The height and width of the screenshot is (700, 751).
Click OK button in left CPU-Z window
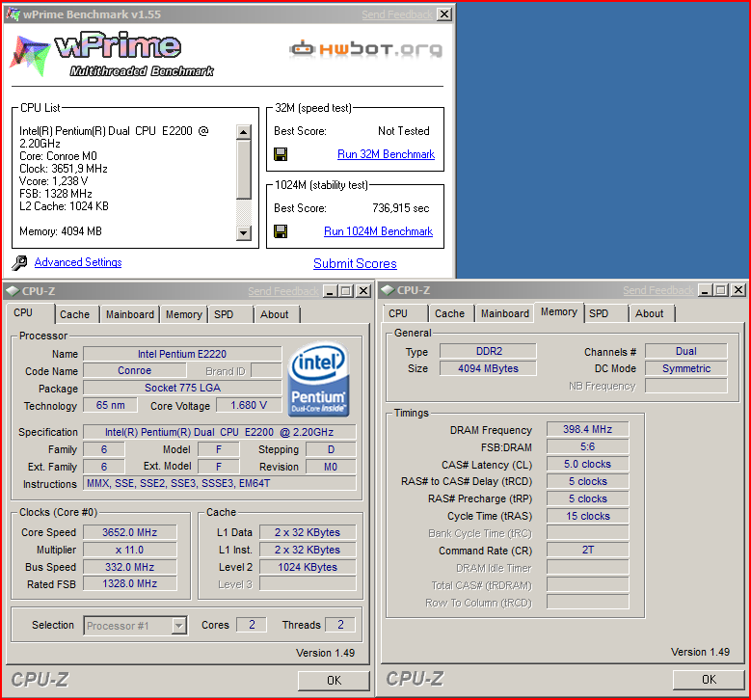[334, 681]
